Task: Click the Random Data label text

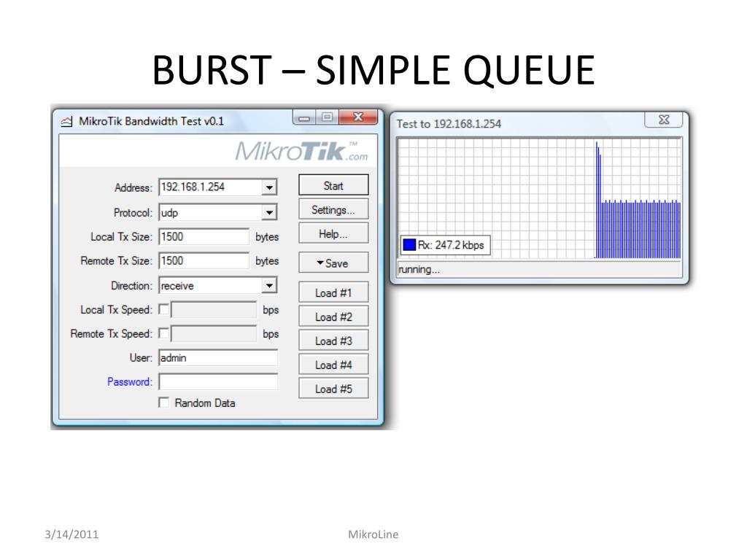Action: [x=205, y=402]
